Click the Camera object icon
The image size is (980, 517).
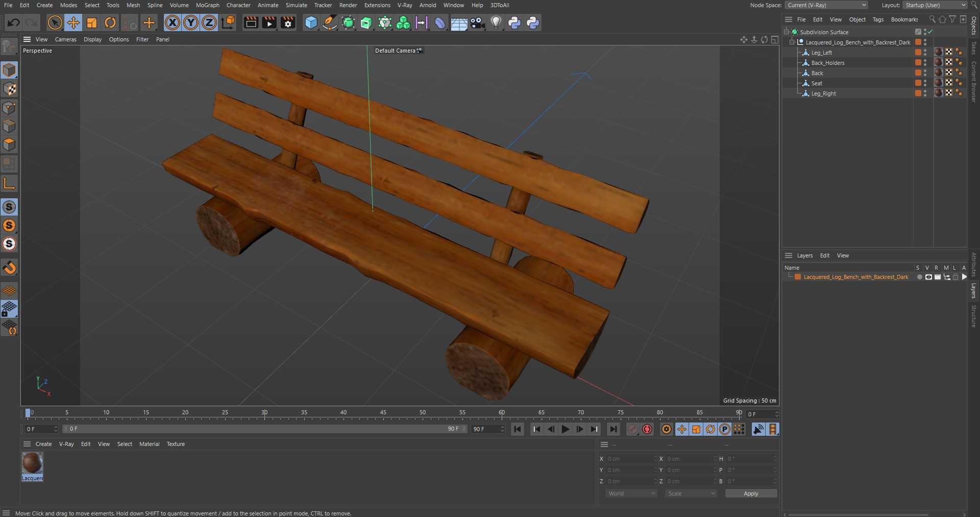477,22
